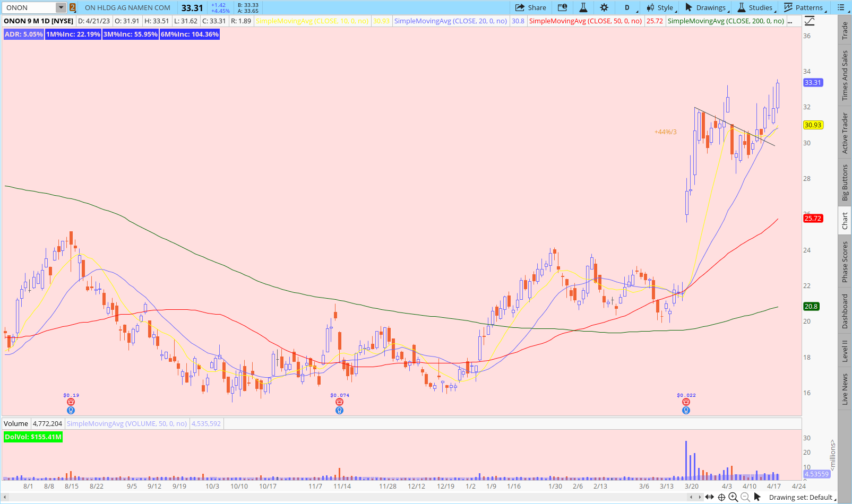Open the Drawings menu
852x504 pixels.
click(x=707, y=7)
